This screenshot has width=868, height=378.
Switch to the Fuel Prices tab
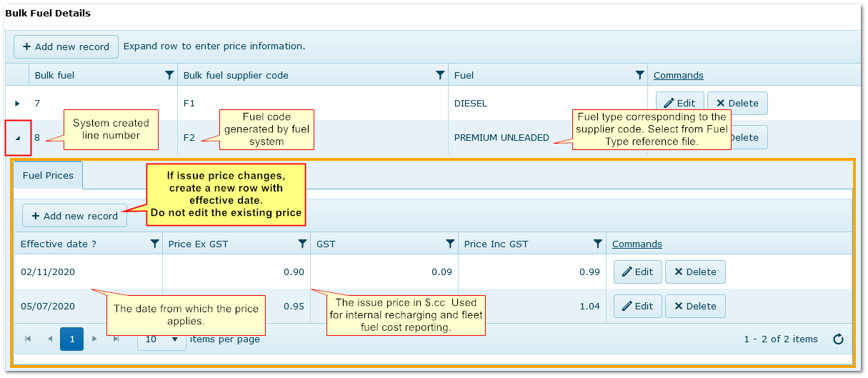pyautogui.click(x=48, y=175)
